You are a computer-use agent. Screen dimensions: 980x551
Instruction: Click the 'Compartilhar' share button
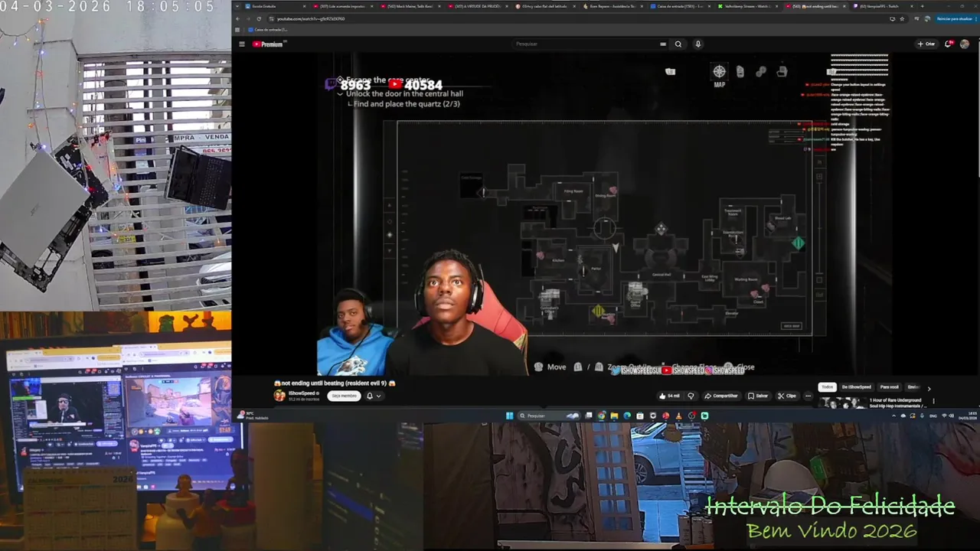click(x=721, y=396)
